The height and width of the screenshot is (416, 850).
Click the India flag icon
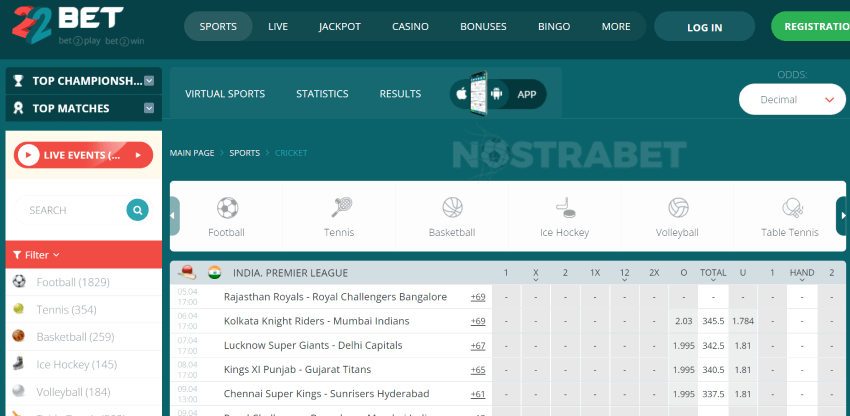(215, 272)
